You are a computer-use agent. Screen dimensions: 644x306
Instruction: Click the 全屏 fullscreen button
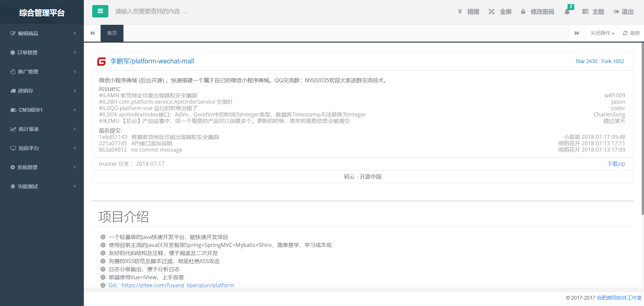coord(500,12)
